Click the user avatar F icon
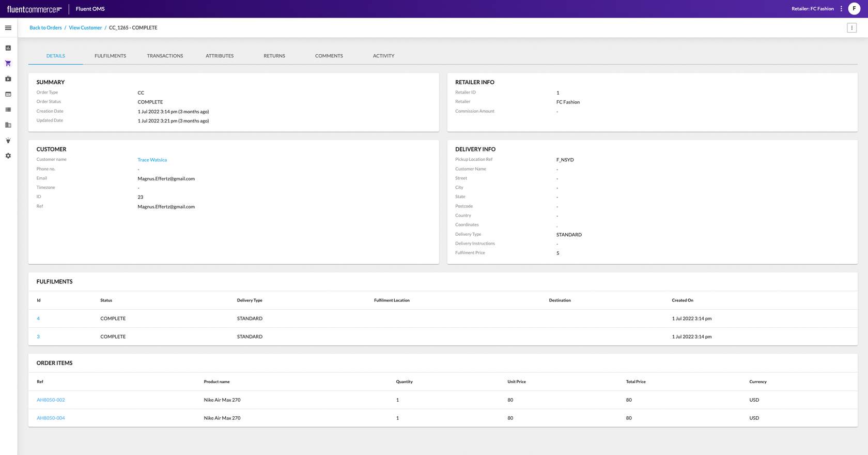The image size is (868, 455). pyautogui.click(x=854, y=9)
